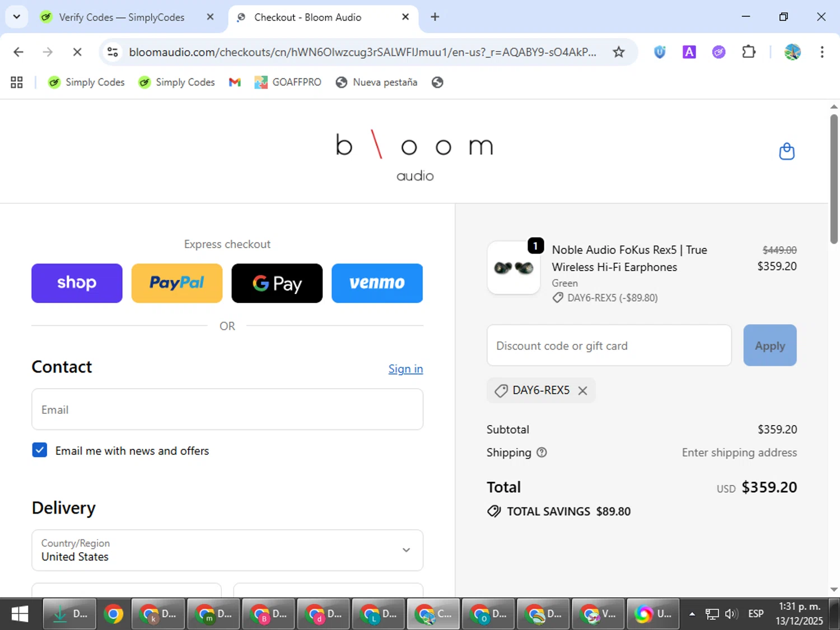Pay with PayPal button
The image size is (840, 630).
pyautogui.click(x=177, y=283)
